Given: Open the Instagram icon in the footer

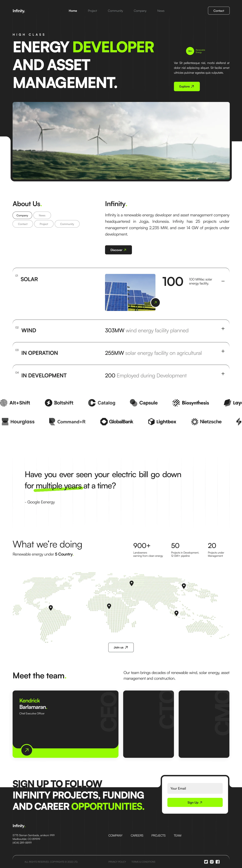Looking at the screenshot, I should point(212,862).
